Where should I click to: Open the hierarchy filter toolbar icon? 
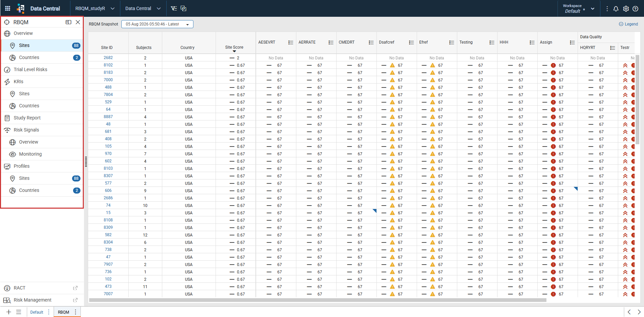tap(174, 8)
